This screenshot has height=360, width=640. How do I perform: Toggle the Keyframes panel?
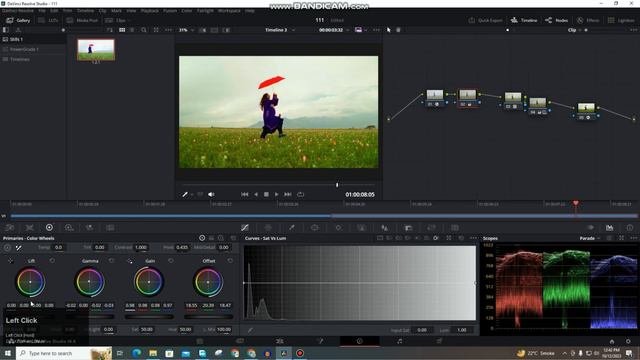(x=590, y=228)
